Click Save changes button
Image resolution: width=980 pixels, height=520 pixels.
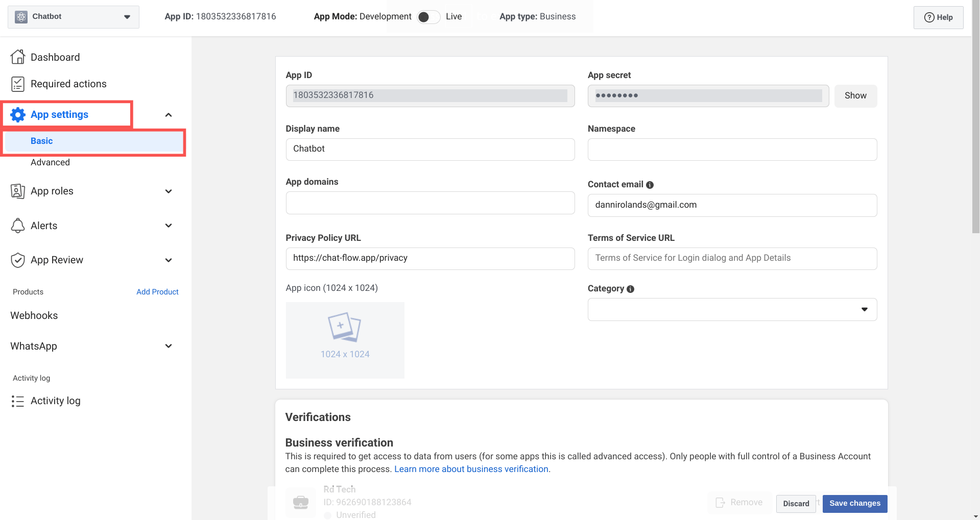tap(854, 503)
